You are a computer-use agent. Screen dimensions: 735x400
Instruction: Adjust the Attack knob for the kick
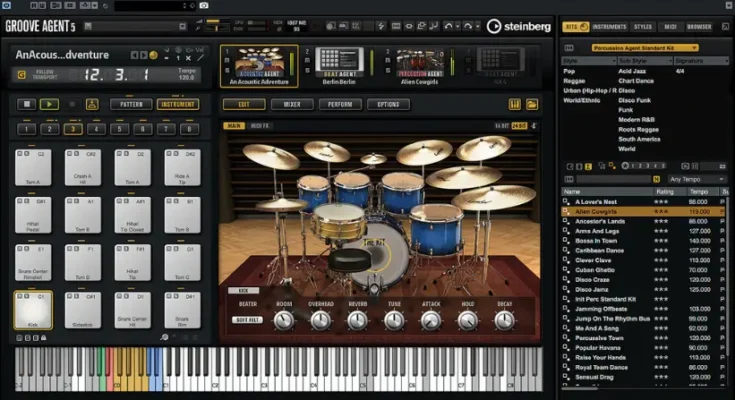pyautogui.click(x=431, y=320)
